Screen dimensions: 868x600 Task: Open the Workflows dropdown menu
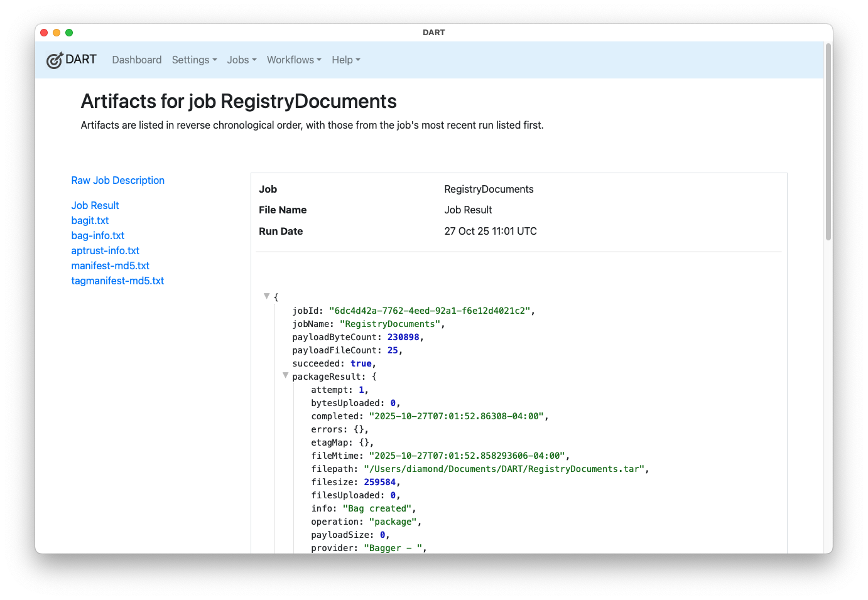(x=294, y=60)
